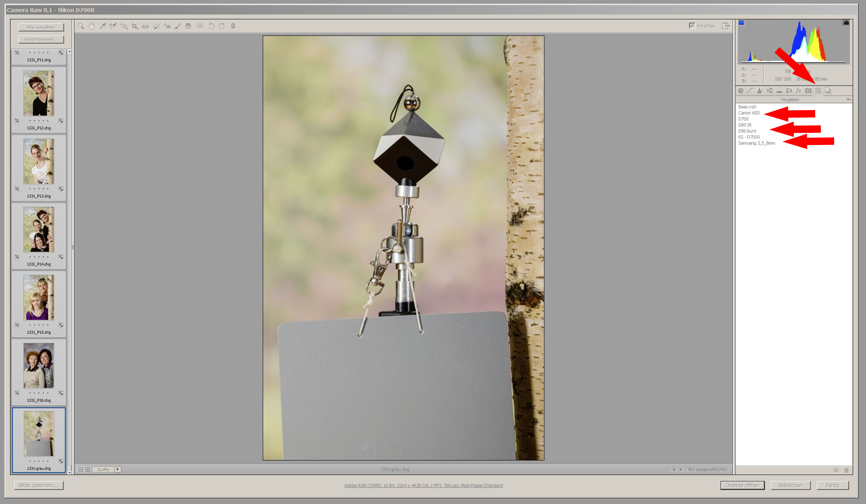Screen dimensions: 866x504
Task: Open workflow options link Adobe RGB
Action: pyautogui.click(x=423, y=485)
